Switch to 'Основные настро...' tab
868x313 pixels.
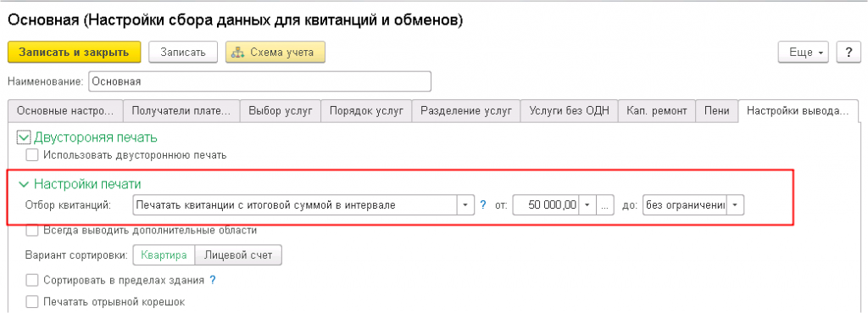[64, 111]
